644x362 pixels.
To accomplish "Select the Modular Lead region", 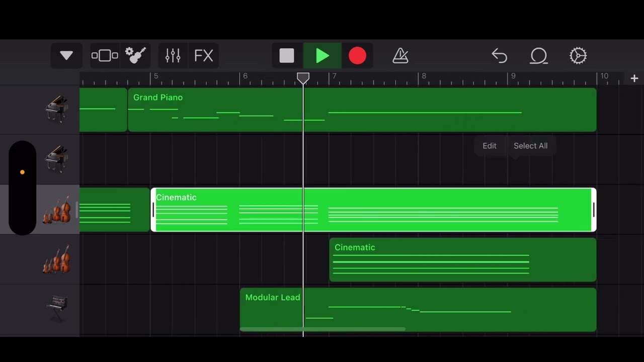I will [x=418, y=310].
